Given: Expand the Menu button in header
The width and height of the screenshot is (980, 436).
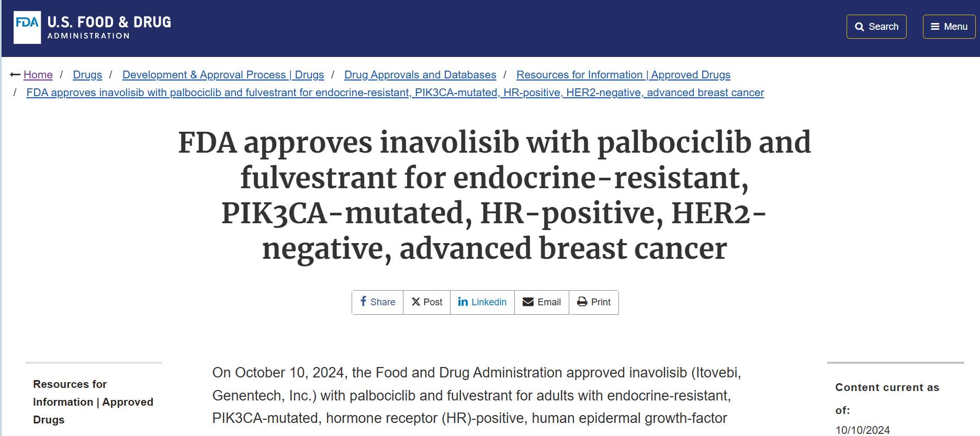Looking at the screenshot, I should [x=949, y=27].
